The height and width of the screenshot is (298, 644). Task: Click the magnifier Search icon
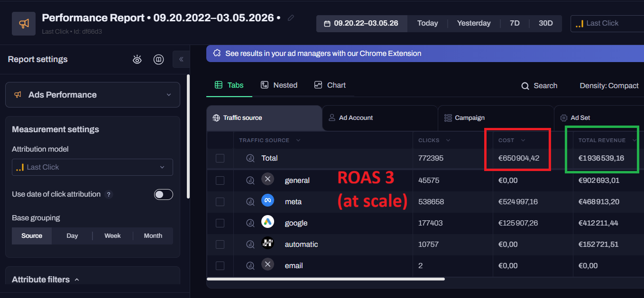pyautogui.click(x=525, y=86)
